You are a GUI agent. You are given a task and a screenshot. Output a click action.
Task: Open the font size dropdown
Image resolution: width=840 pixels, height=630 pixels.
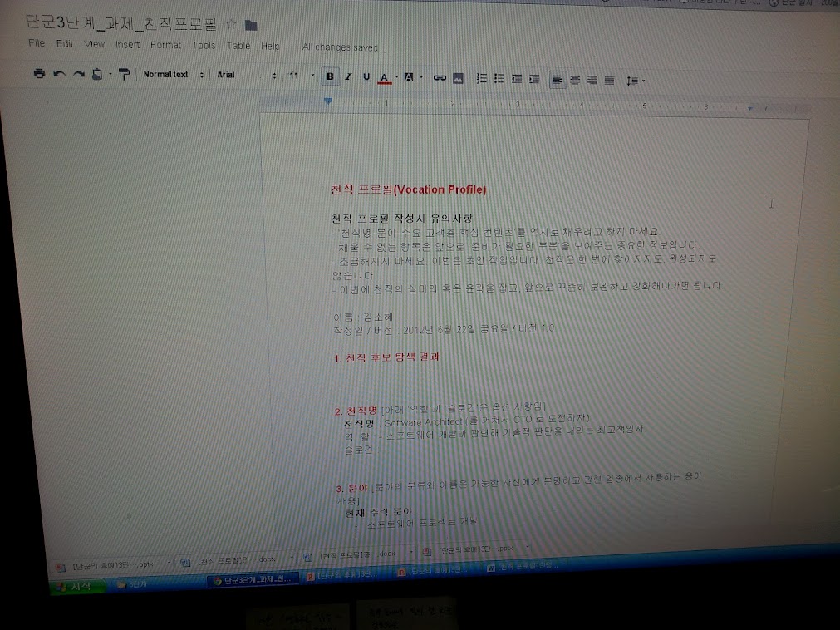point(299,76)
